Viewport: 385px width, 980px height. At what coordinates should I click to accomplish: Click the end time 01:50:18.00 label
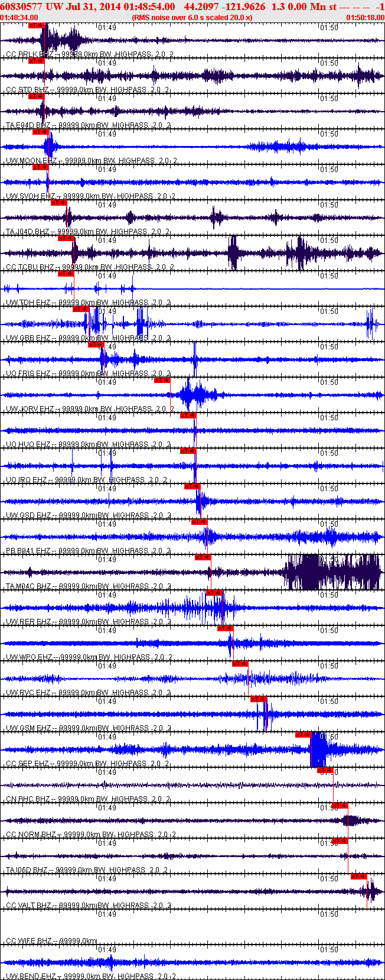(364, 18)
